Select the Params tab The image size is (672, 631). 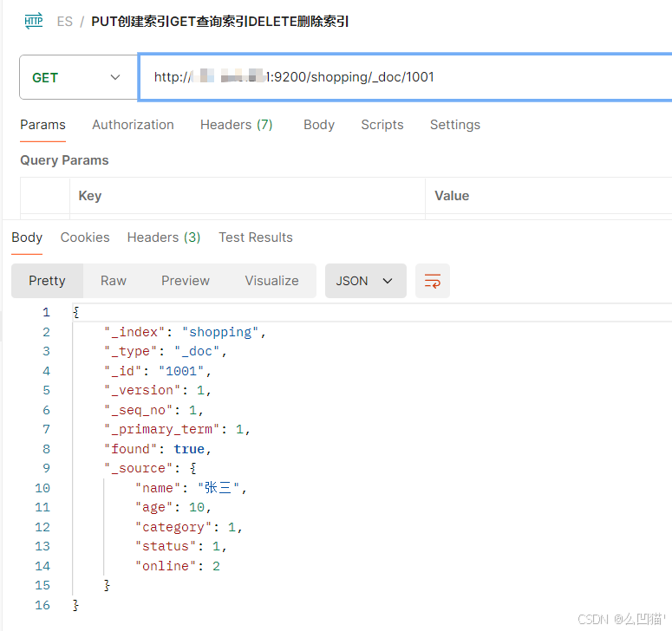(42, 125)
